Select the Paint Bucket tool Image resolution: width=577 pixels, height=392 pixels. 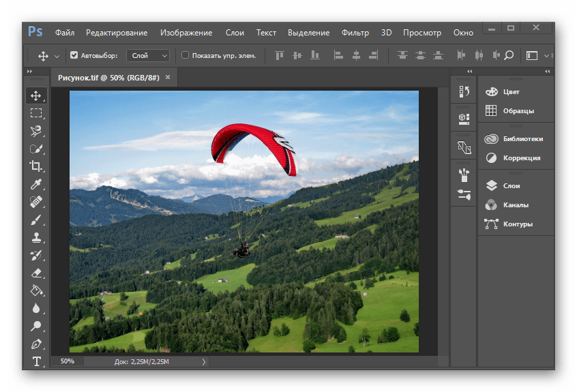tap(35, 290)
